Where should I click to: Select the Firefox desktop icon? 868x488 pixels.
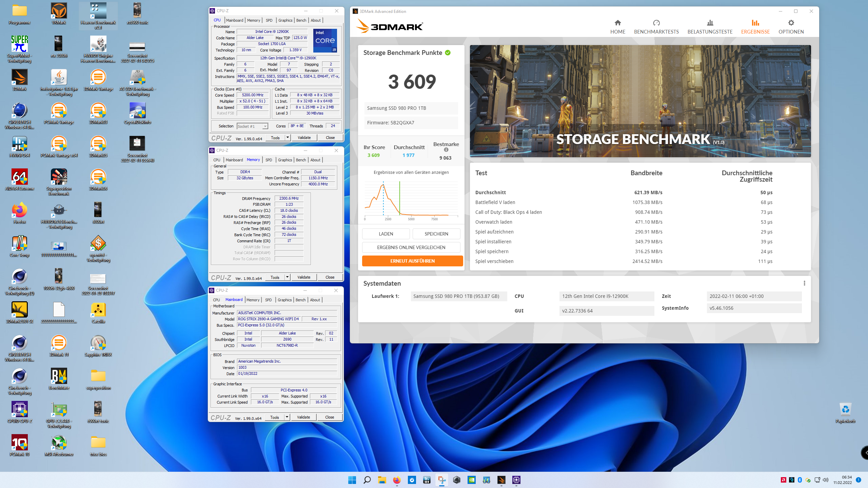(x=20, y=213)
